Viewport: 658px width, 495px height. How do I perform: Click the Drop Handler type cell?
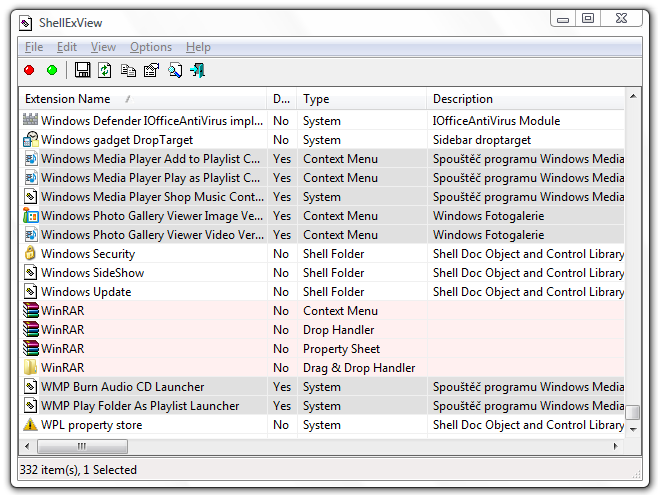[x=338, y=330]
